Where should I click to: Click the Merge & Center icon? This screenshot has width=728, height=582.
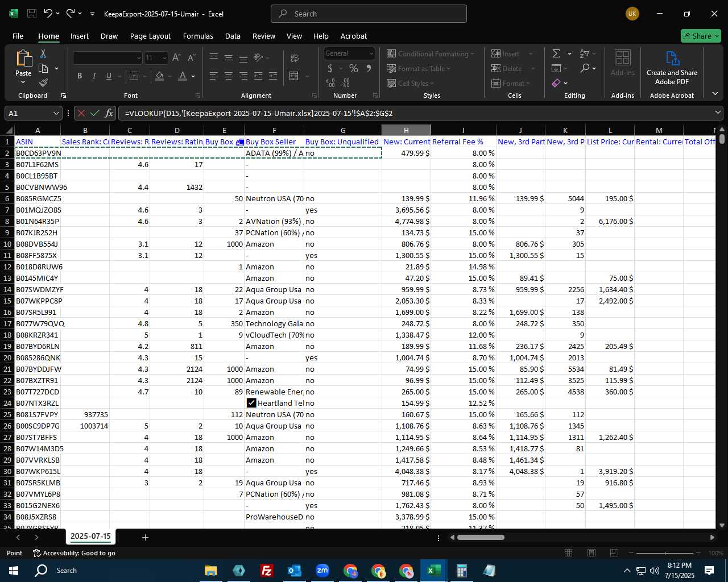pyautogui.click(x=294, y=76)
